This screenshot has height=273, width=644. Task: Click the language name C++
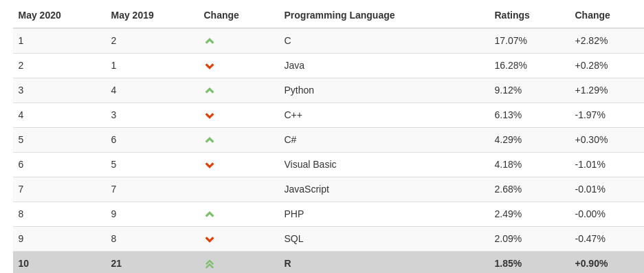click(x=293, y=115)
